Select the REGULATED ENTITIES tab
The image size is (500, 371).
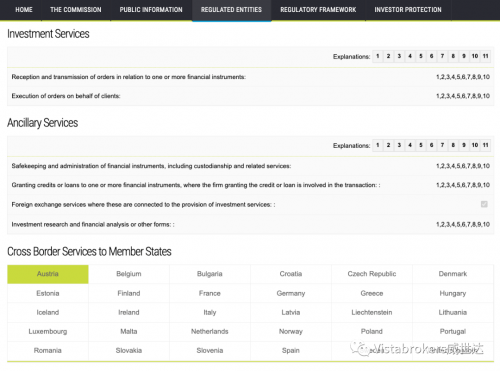[231, 10]
